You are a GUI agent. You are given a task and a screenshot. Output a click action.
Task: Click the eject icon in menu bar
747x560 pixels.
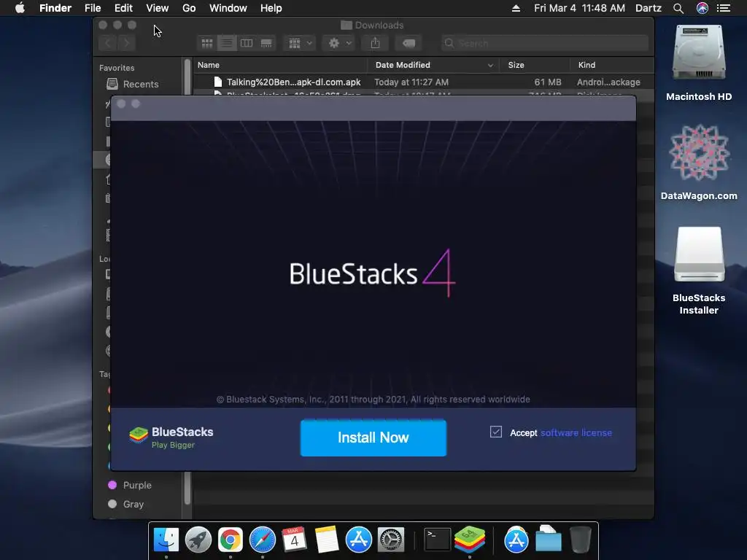(x=516, y=8)
